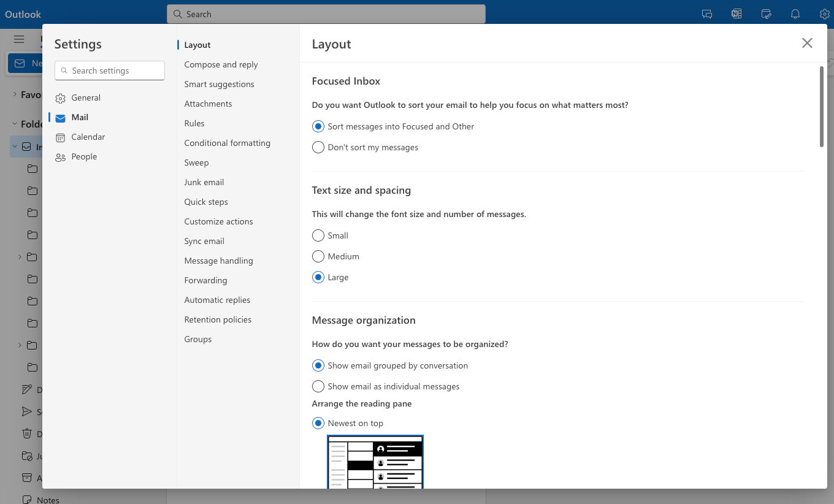
Task: Select the Inbox tray icon in folder list
Action: pos(26,147)
